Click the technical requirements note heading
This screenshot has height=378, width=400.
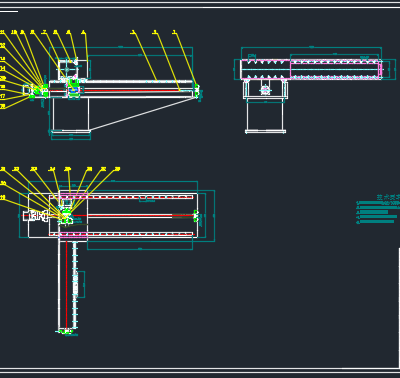click(x=388, y=197)
